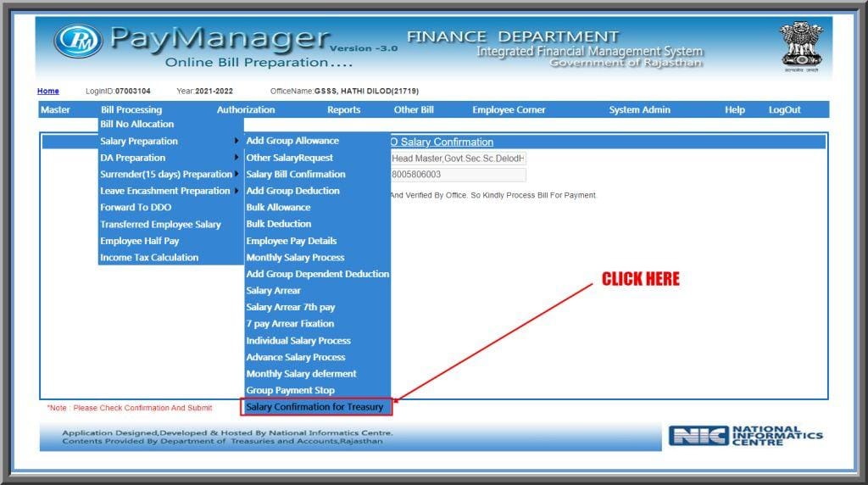
Task: Open the Help menu
Action: click(735, 109)
